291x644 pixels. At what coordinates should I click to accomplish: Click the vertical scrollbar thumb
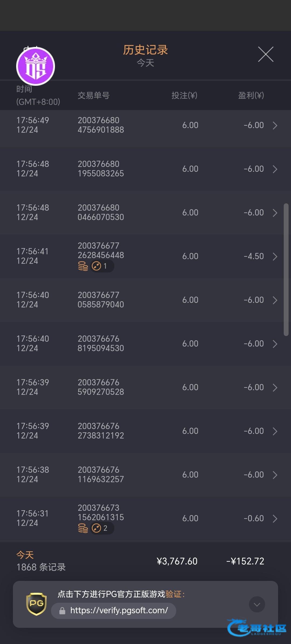click(286, 270)
